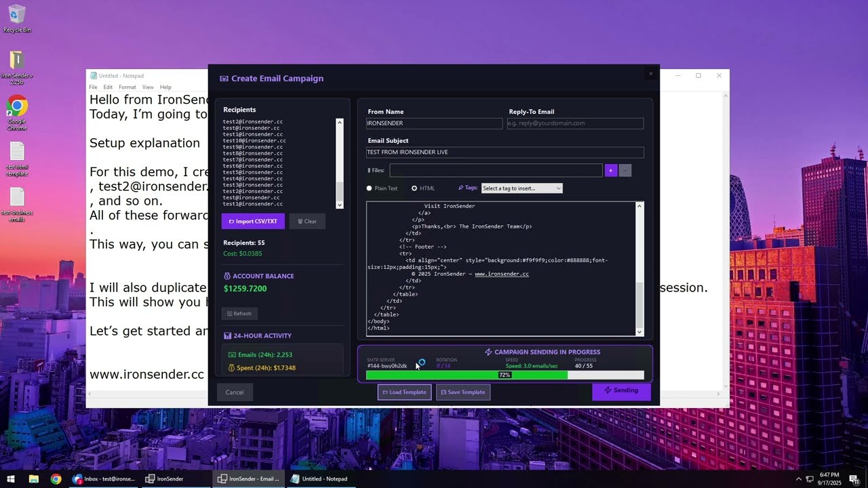Launch Google Chrome from desktop icon
The image size is (868, 488).
17,113
